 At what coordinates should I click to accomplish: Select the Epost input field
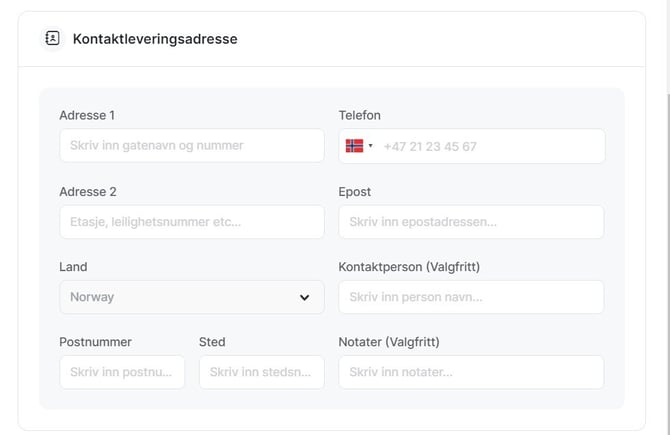tap(471, 222)
